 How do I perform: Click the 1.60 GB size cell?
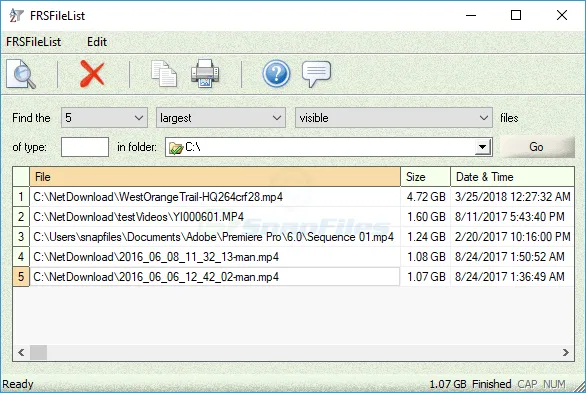426,217
